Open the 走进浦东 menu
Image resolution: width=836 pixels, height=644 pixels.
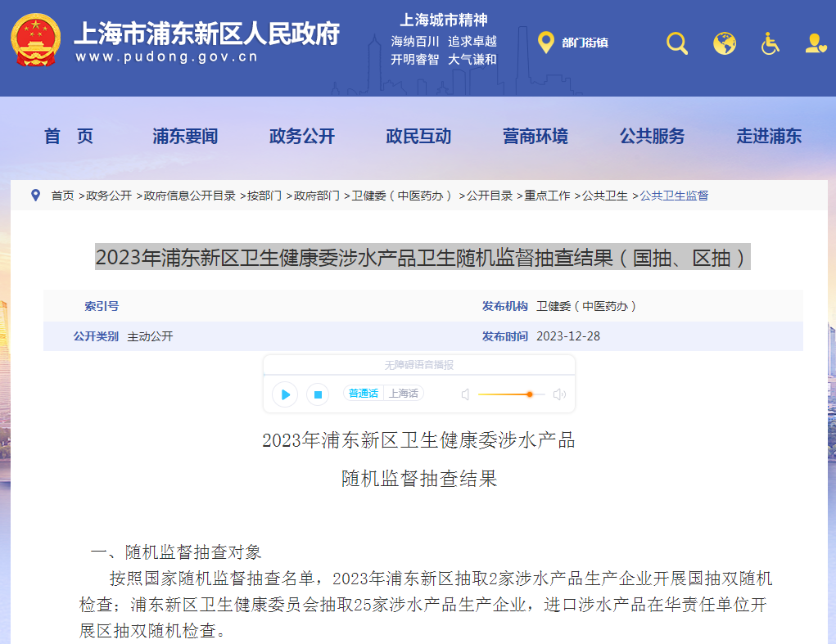coord(769,137)
